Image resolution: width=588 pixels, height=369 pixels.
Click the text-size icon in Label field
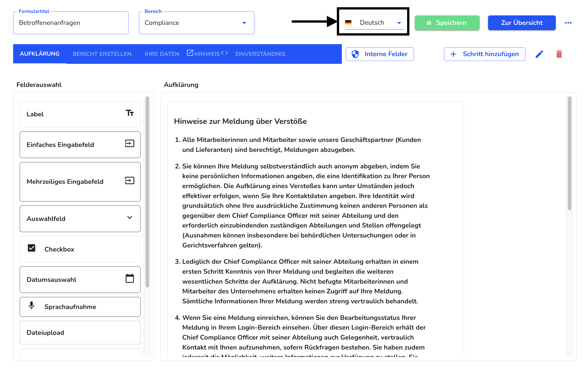(x=130, y=113)
